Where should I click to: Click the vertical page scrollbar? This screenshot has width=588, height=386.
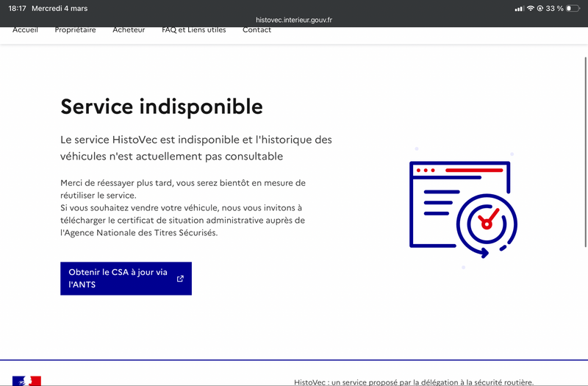point(586,152)
